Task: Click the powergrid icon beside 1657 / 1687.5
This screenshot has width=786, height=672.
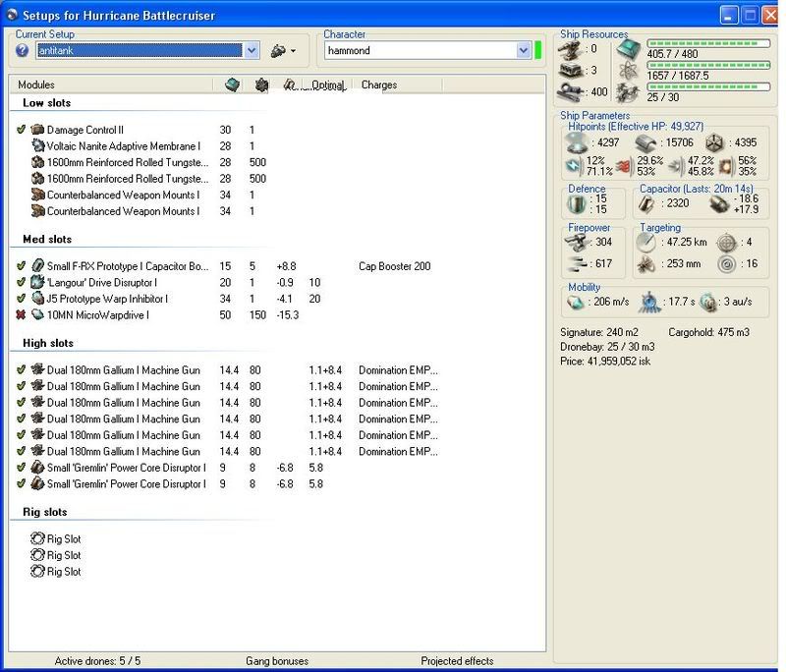Action: point(628,71)
